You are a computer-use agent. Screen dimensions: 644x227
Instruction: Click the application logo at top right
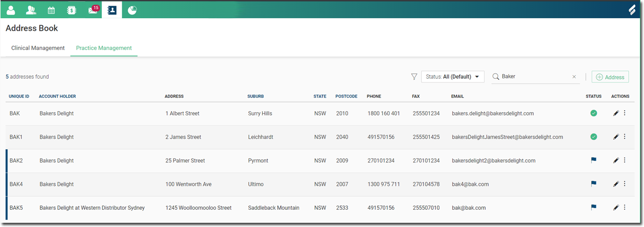pyautogui.click(x=632, y=10)
